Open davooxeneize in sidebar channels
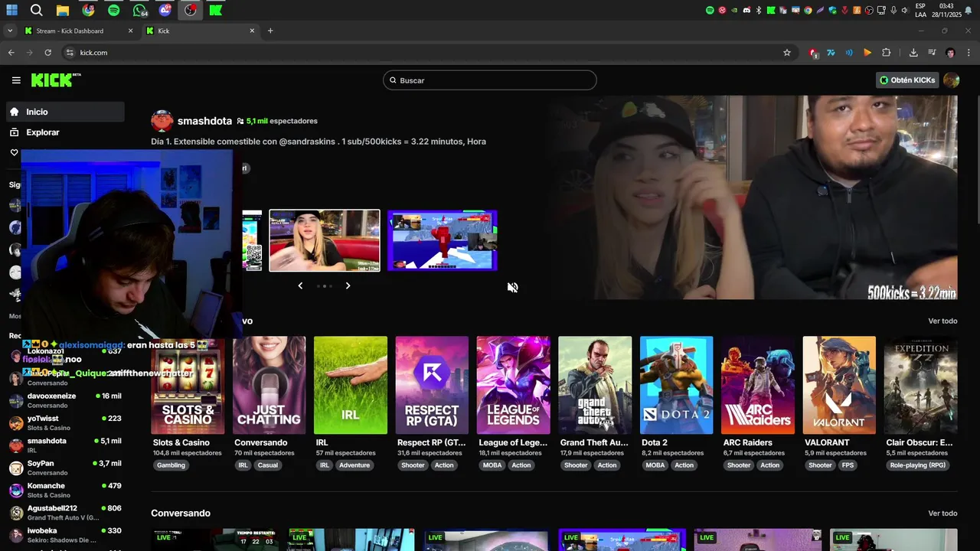Image resolution: width=980 pixels, height=551 pixels. pyautogui.click(x=65, y=400)
